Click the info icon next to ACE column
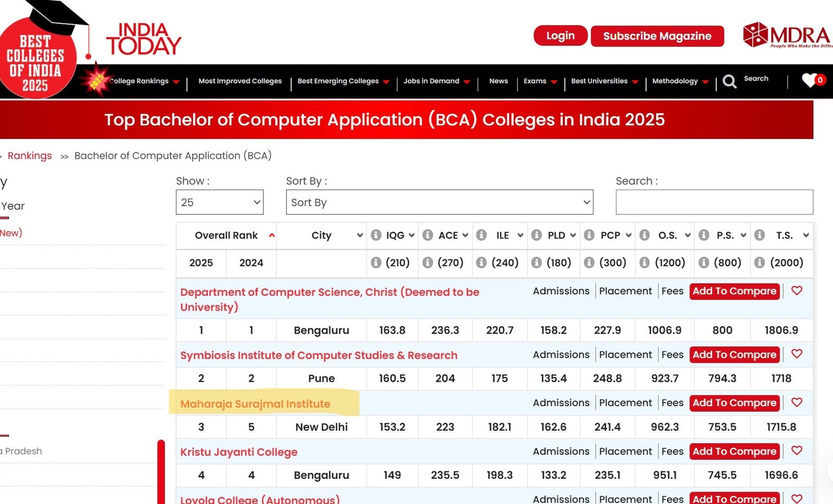The image size is (833, 504). (x=428, y=235)
